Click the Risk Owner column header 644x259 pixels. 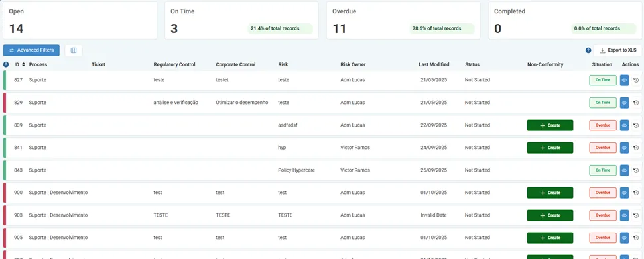[353, 64]
